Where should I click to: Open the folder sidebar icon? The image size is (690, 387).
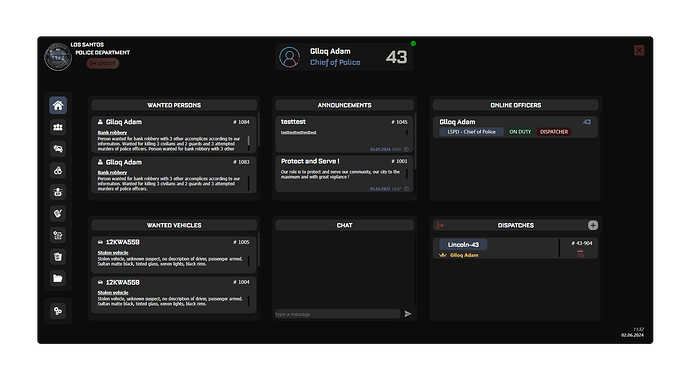(x=58, y=278)
